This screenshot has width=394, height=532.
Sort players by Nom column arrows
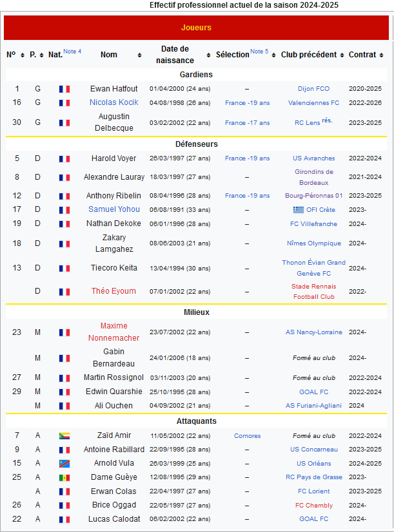point(139,55)
